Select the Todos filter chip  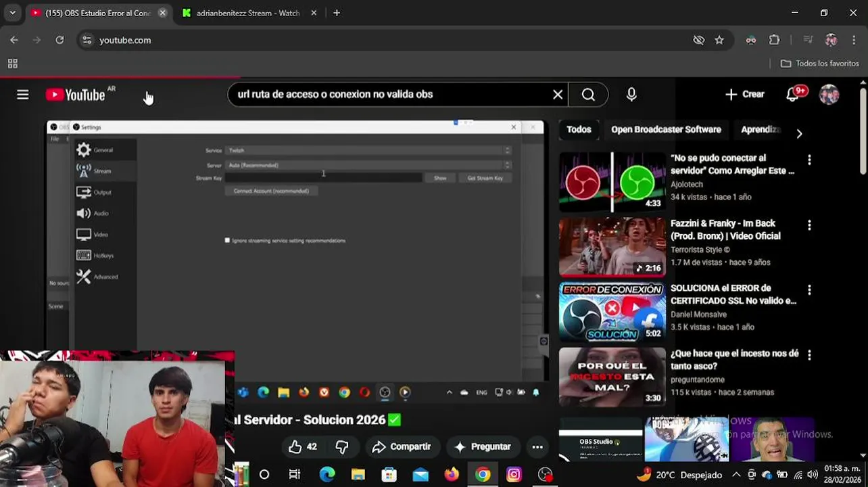[579, 129]
